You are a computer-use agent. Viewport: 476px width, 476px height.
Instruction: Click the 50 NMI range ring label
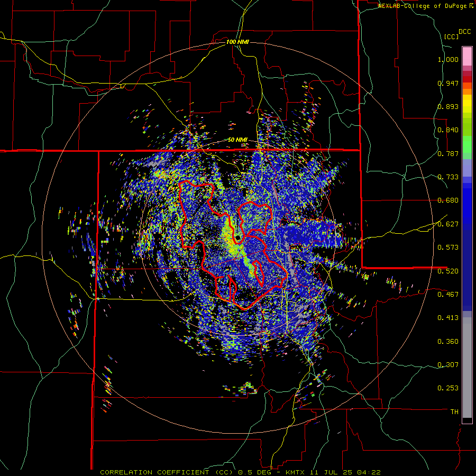237,140
